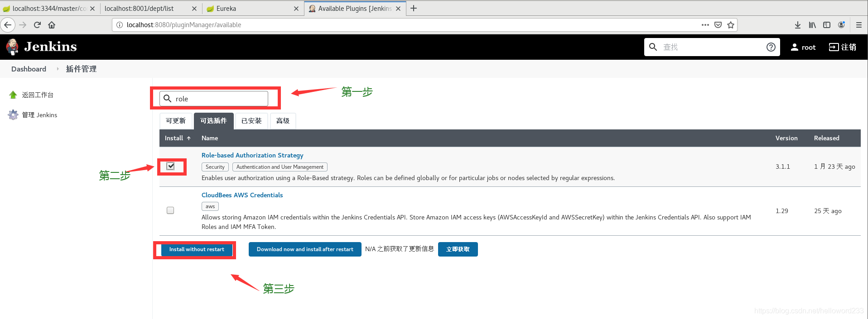Focus the 查找 header search field
Screen dimensions: 868x319
(712, 47)
